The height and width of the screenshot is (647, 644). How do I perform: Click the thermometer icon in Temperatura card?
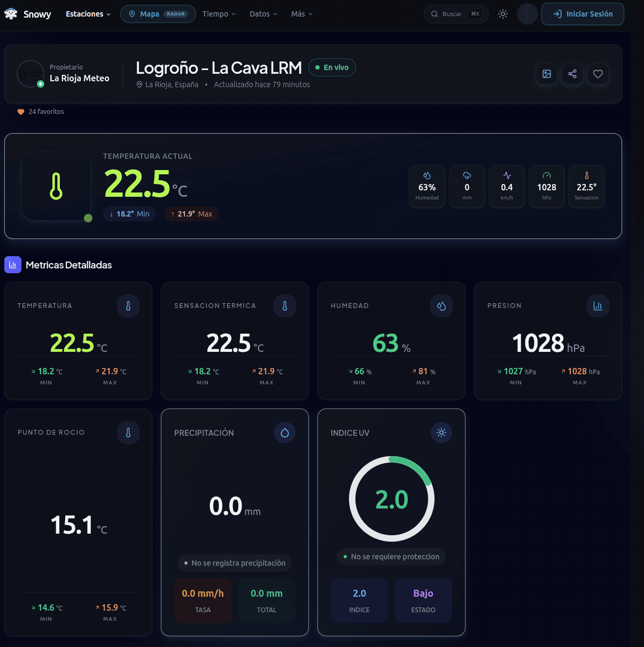pos(128,306)
